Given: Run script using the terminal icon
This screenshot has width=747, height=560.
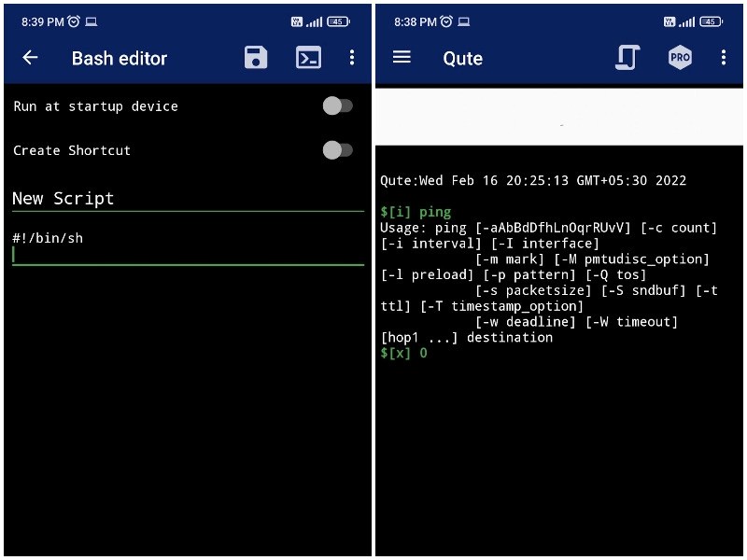Looking at the screenshot, I should point(308,58).
